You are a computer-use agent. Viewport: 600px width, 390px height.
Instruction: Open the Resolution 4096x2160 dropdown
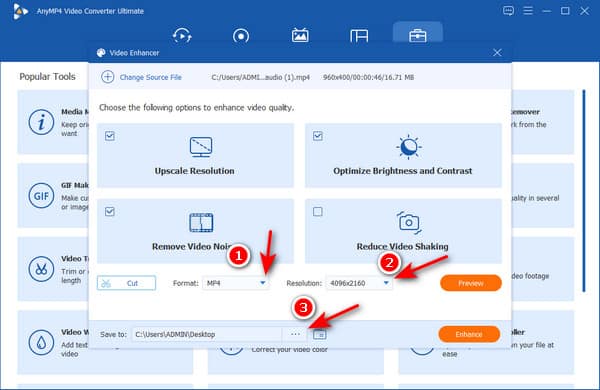coord(359,283)
